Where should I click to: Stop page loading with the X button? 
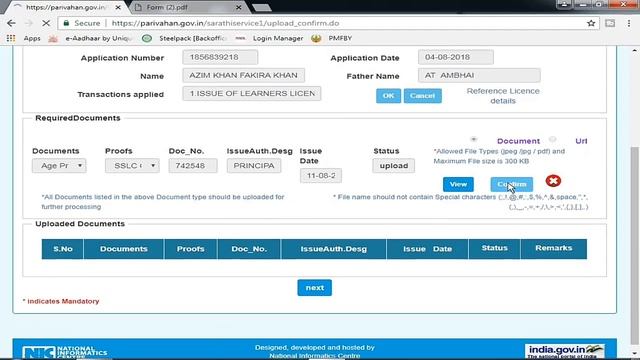click(46, 23)
